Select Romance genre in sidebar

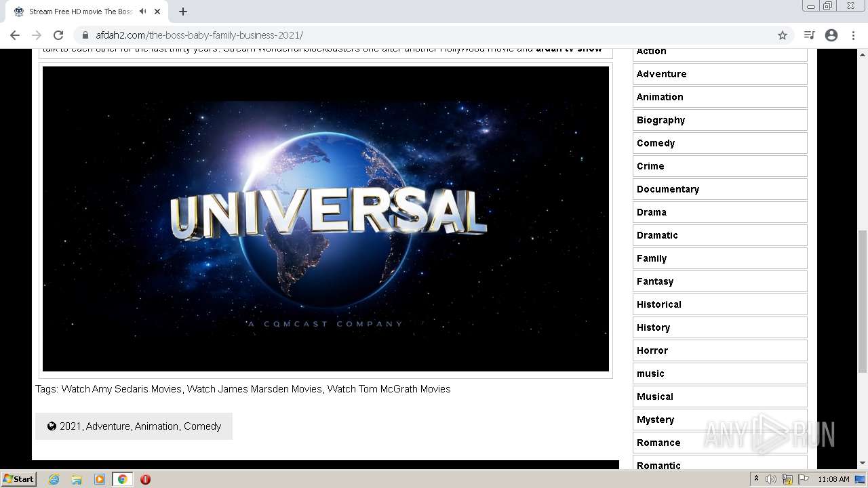(719, 443)
